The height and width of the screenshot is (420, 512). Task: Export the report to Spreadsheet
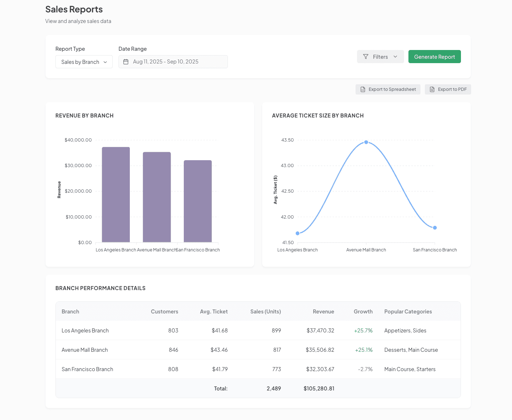[388, 89]
